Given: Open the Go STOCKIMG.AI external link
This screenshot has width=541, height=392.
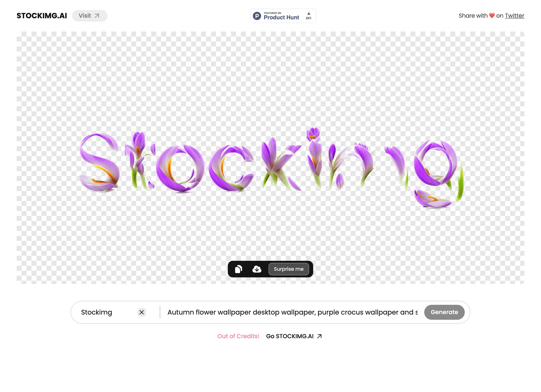Looking at the screenshot, I should [294, 336].
